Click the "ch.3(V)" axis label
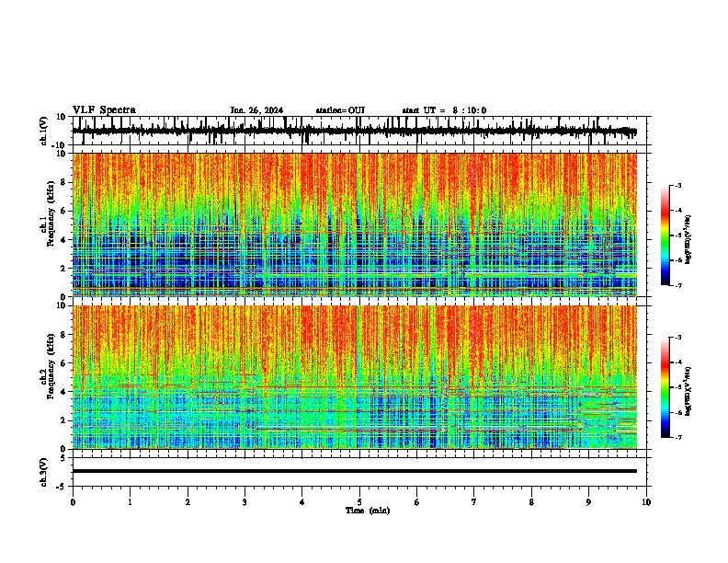The height and width of the screenshot is (563, 728). (x=44, y=472)
